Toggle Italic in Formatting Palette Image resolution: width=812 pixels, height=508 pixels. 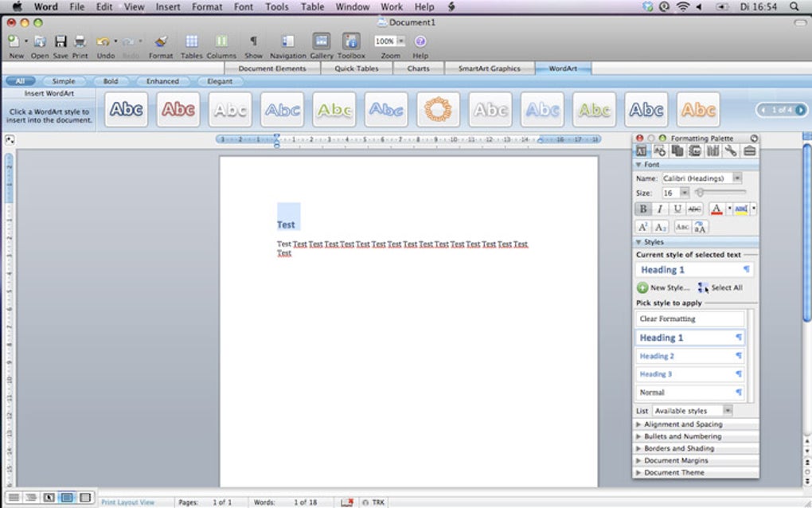660,209
